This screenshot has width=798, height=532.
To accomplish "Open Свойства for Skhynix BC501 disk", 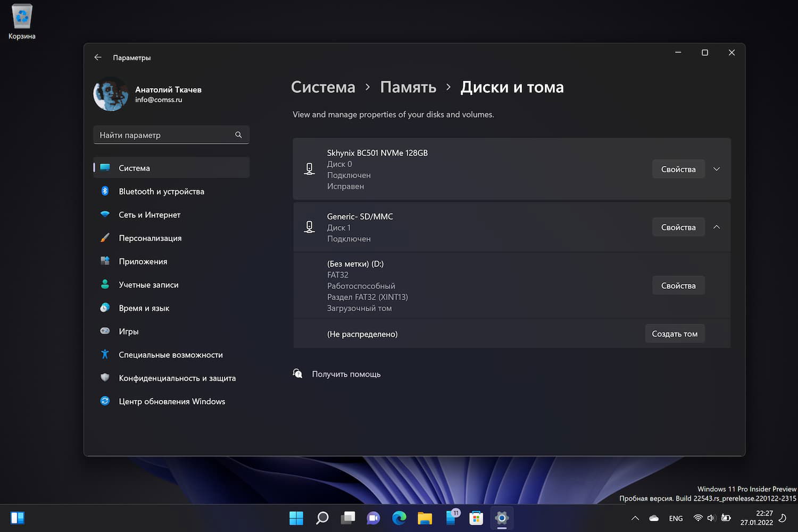I will (x=678, y=169).
